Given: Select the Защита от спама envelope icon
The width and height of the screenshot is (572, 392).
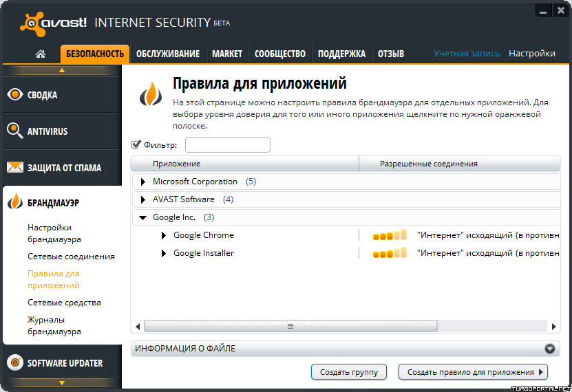Looking at the screenshot, I should point(15,167).
